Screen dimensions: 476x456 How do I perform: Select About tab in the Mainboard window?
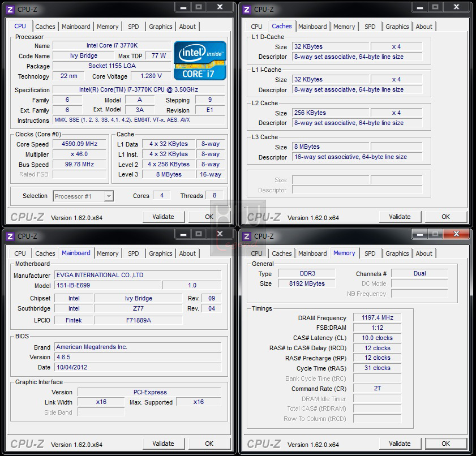(x=187, y=253)
